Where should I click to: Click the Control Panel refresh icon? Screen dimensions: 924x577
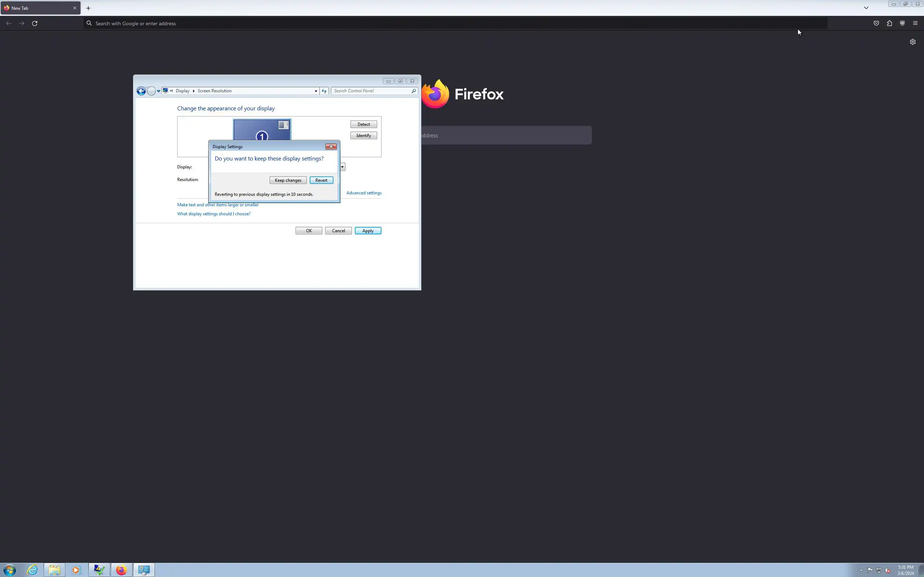pyautogui.click(x=324, y=91)
